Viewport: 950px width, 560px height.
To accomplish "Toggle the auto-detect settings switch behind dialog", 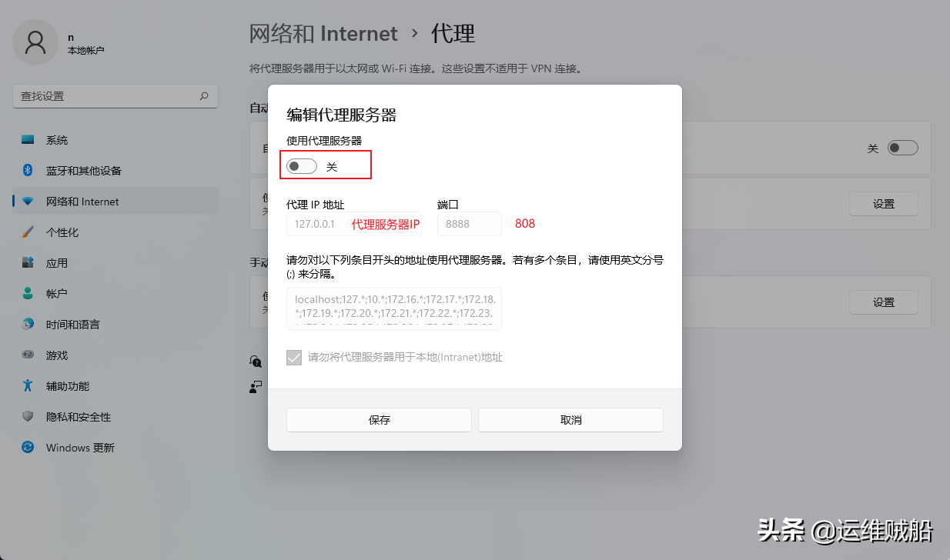I will click(x=902, y=148).
